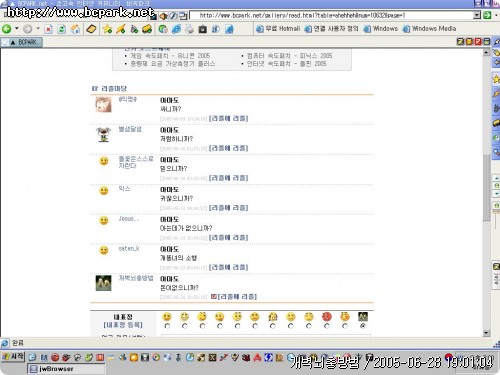500x375 pixels.
Task: Select the sixth emoticon radio button
Action: pyautogui.click(x=255, y=326)
